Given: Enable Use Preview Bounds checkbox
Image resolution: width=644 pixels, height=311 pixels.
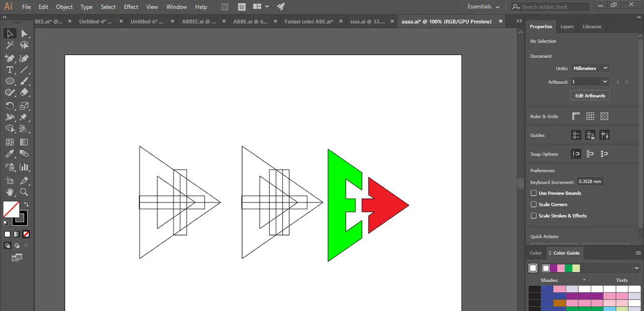Looking at the screenshot, I should tap(534, 193).
